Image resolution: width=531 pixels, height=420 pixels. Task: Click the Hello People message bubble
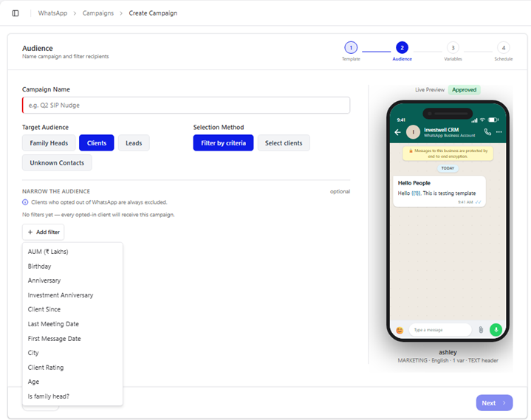pyautogui.click(x=439, y=191)
